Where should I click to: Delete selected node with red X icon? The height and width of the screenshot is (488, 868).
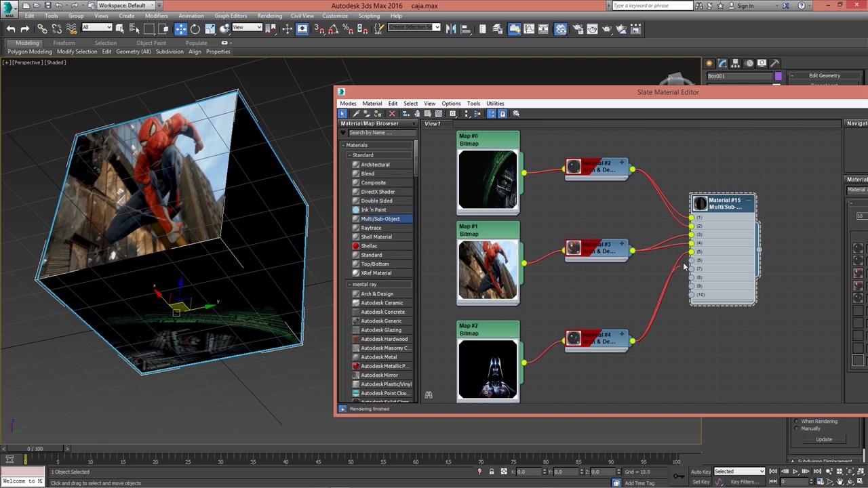[392, 114]
